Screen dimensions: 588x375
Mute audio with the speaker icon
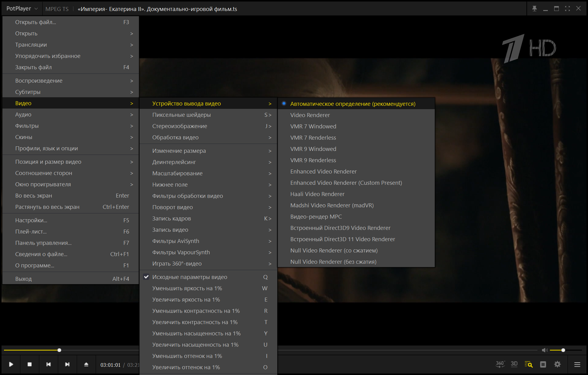pos(544,350)
